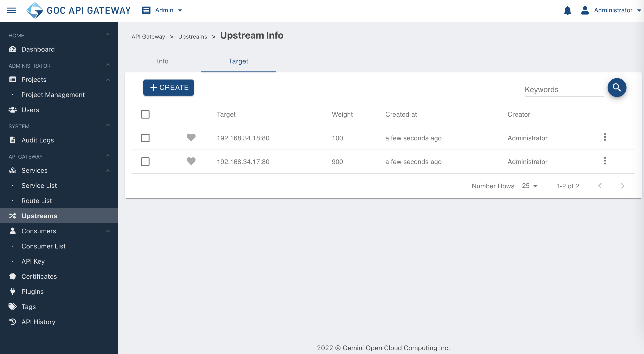Collapse the Consumers submenu chevron
The width and height of the screenshot is (644, 354).
tap(108, 231)
